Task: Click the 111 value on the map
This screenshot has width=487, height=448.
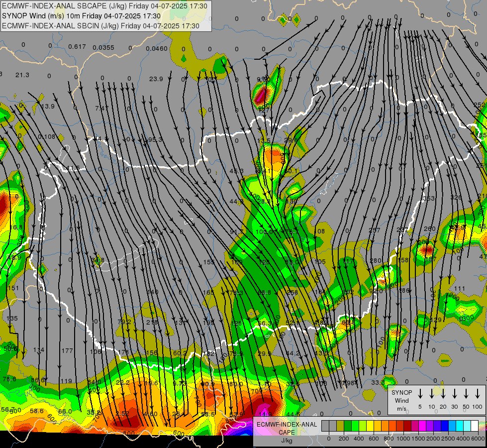Action: (x=459, y=289)
